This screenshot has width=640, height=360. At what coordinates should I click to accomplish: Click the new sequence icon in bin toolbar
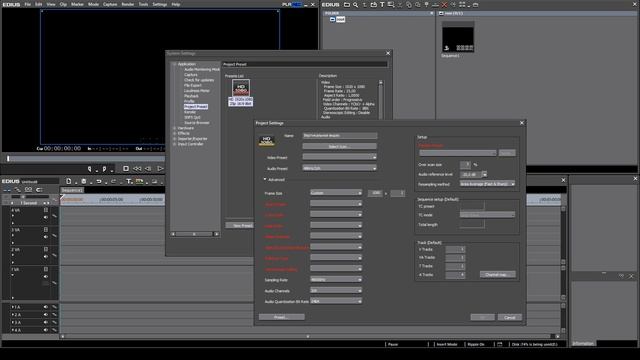(x=391, y=4)
